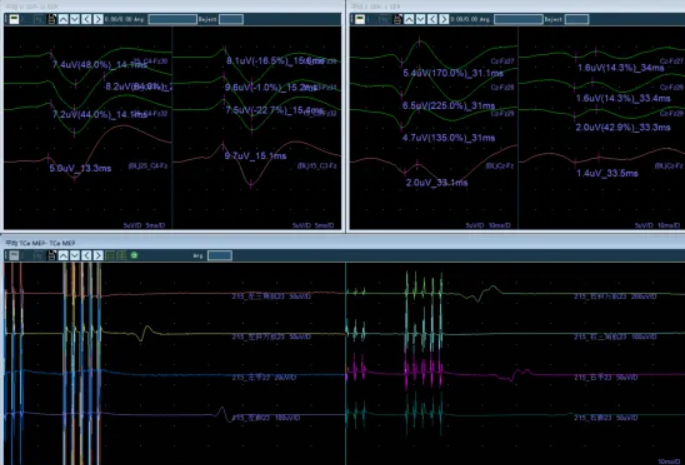Click the '4.7uV(135.0%)_31ms' measurement label
Image resolution: width=685 pixels, height=465 pixels.
click(449, 138)
